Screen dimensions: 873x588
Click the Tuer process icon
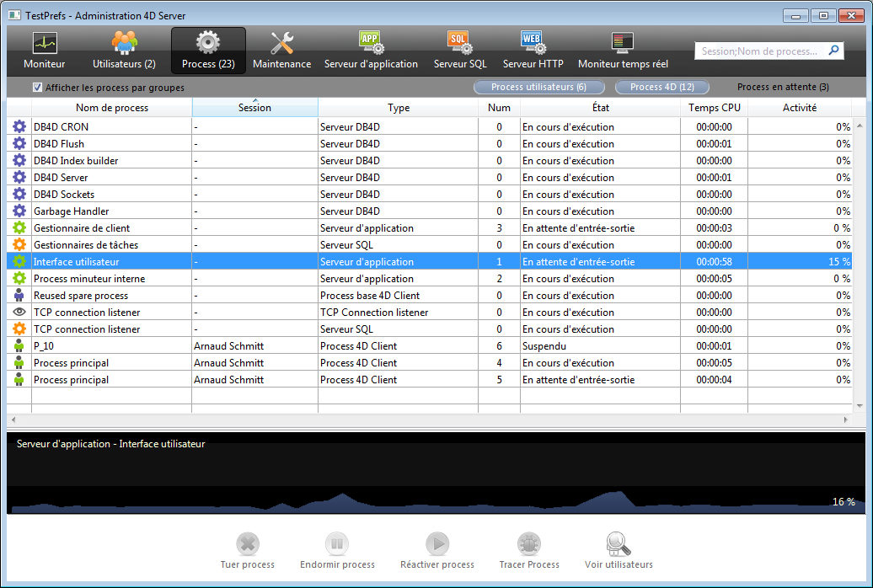click(247, 544)
